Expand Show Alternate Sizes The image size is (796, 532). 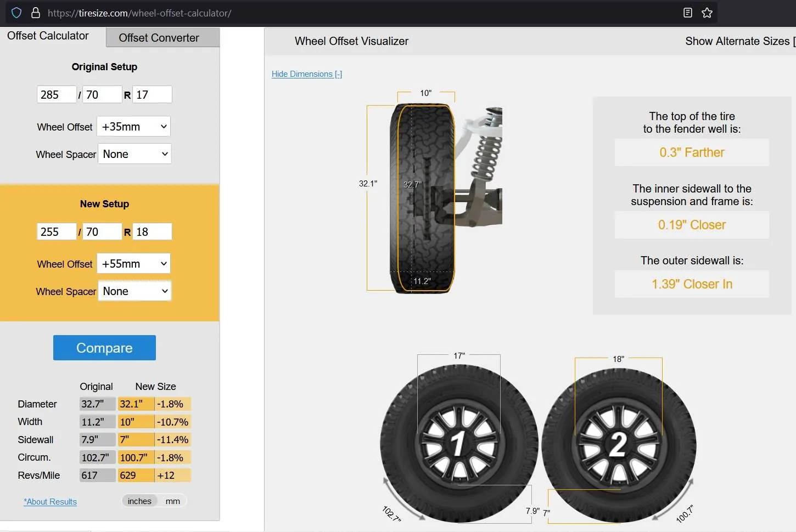pos(739,41)
